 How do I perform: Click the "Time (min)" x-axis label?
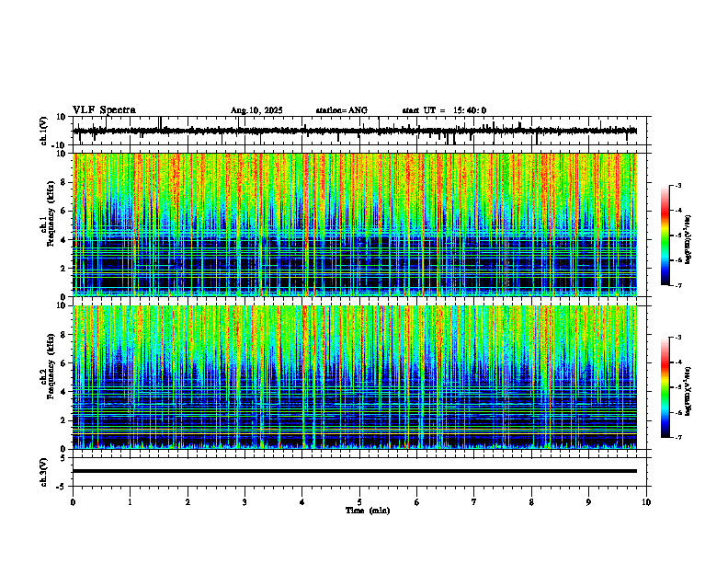[368, 511]
